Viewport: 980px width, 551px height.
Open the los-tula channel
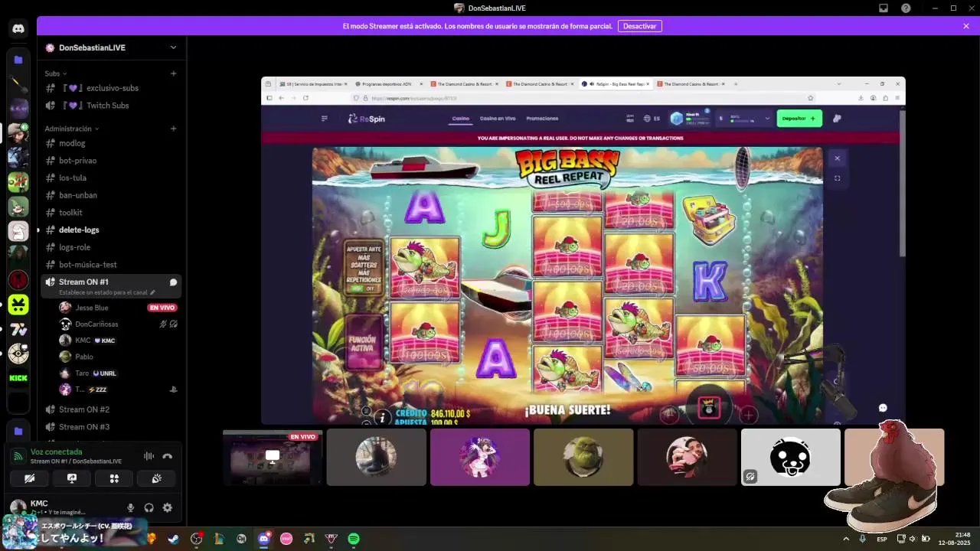[x=111, y=178]
